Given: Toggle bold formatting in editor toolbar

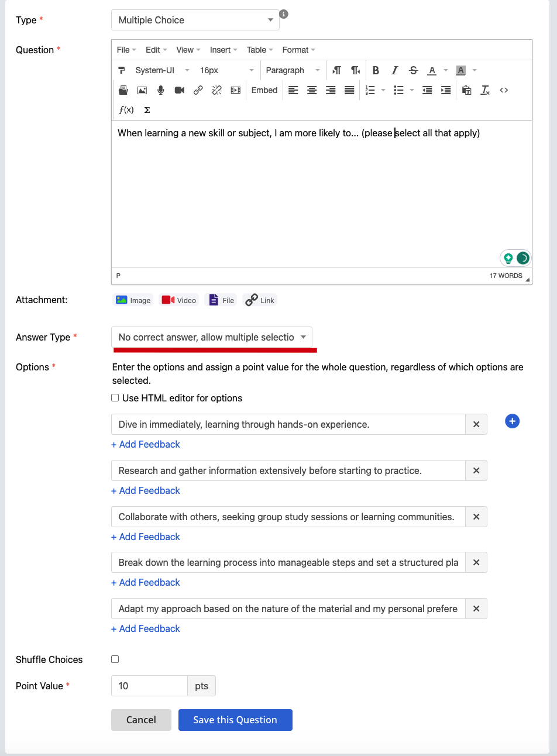Looking at the screenshot, I should pyautogui.click(x=376, y=70).
